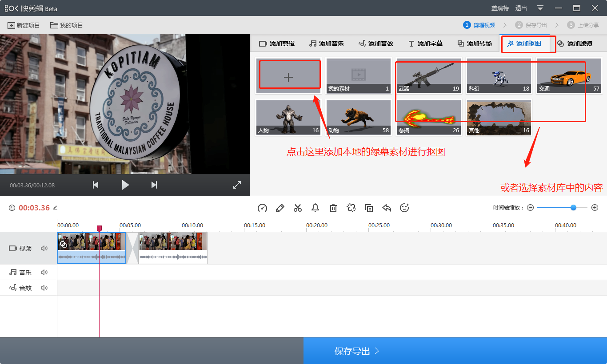
Task: Select the 添加抠图 tab
Action: click(524, 44)
